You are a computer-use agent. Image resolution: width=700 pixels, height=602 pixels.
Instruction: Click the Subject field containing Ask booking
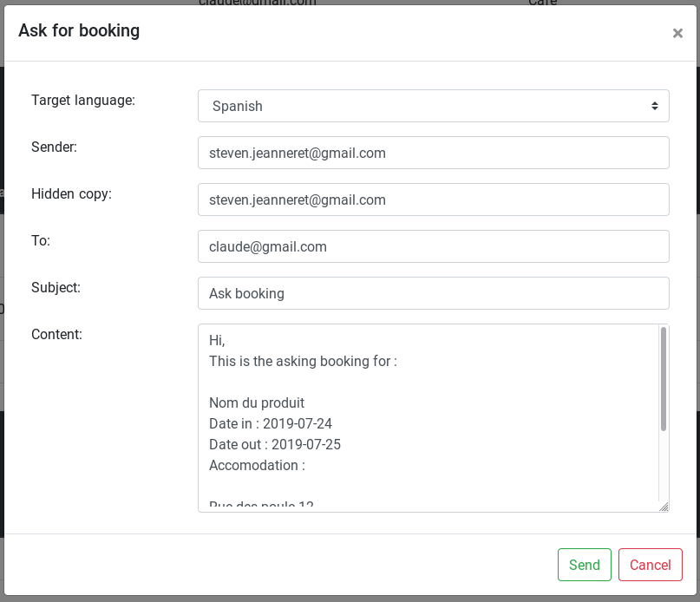coord(433,293)
